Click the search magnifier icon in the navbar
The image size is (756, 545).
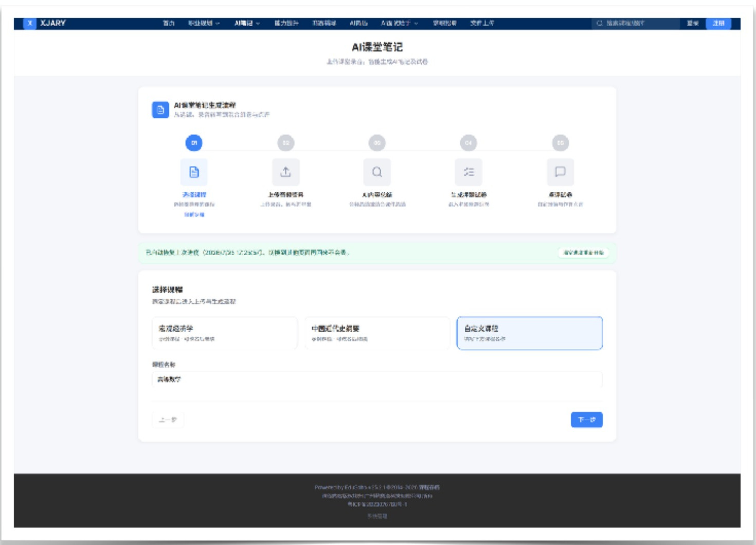tap(599, 23)
